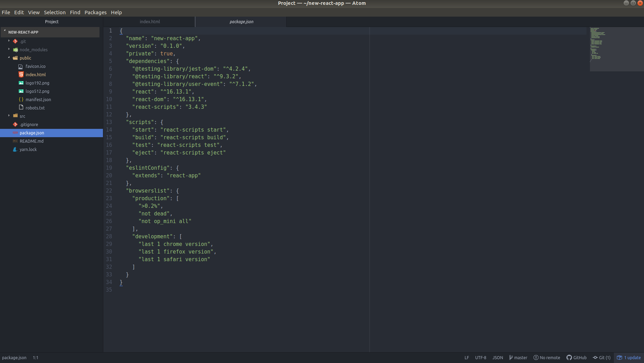Click the "browserslist" key in editor
The width and height of the screenshot is (644, 363).
coord(148,191)
